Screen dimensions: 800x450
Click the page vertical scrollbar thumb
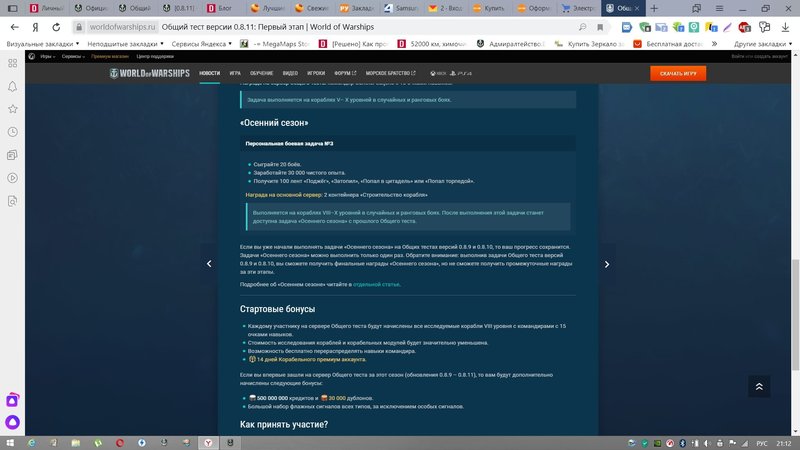pyautogui.click(x=795, y=314)
